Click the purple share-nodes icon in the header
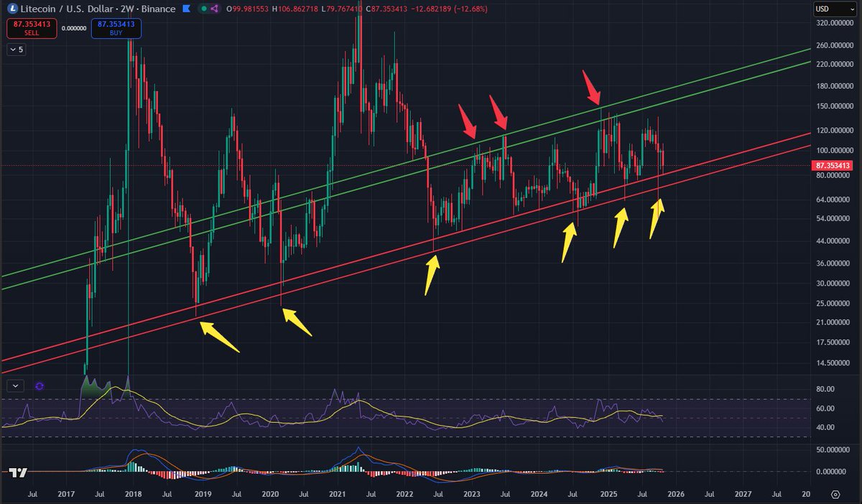 coord(216,9)
